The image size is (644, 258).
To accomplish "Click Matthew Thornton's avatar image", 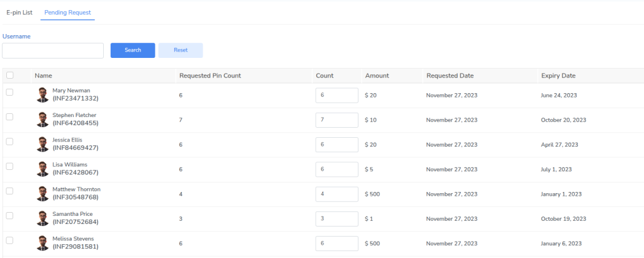I will (42, 193).
